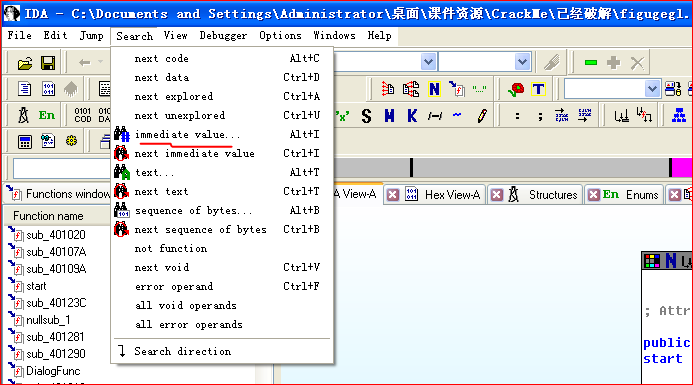
Task: Click the blue H toolbar icon
Action: coord(389,116)
